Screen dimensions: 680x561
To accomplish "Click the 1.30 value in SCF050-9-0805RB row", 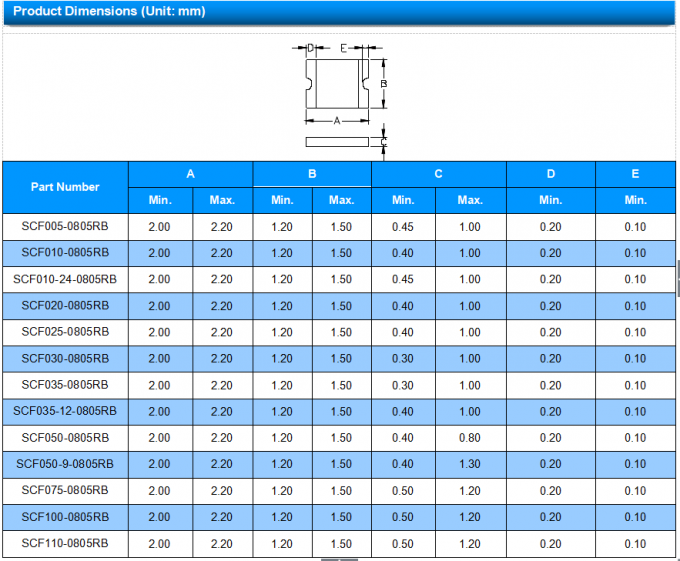I will (x=470, y=464).
